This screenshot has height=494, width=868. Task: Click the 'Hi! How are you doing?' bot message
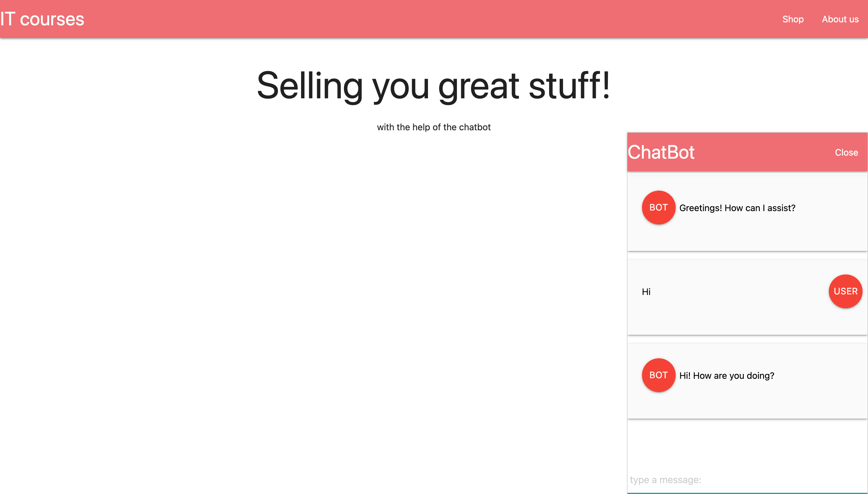tap(726, 375)
